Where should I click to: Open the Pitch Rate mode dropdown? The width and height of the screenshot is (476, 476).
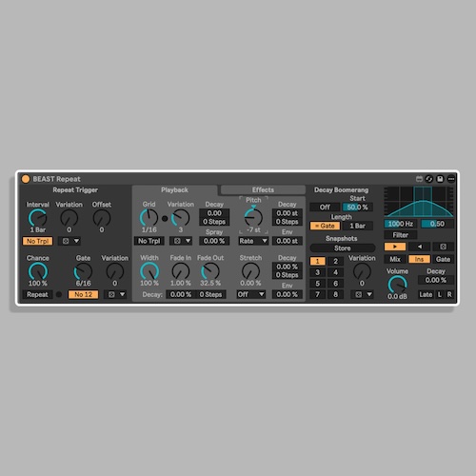tap(253, 241)
